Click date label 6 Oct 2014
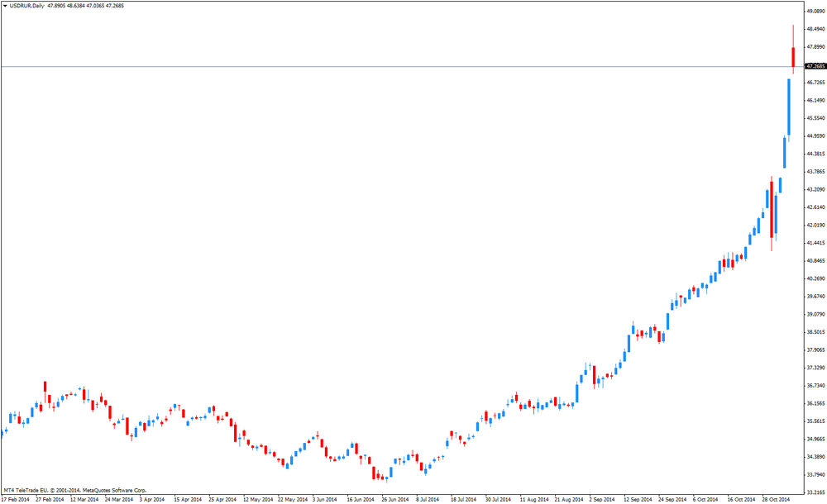The image size is (827, 504). click(705, 499)
